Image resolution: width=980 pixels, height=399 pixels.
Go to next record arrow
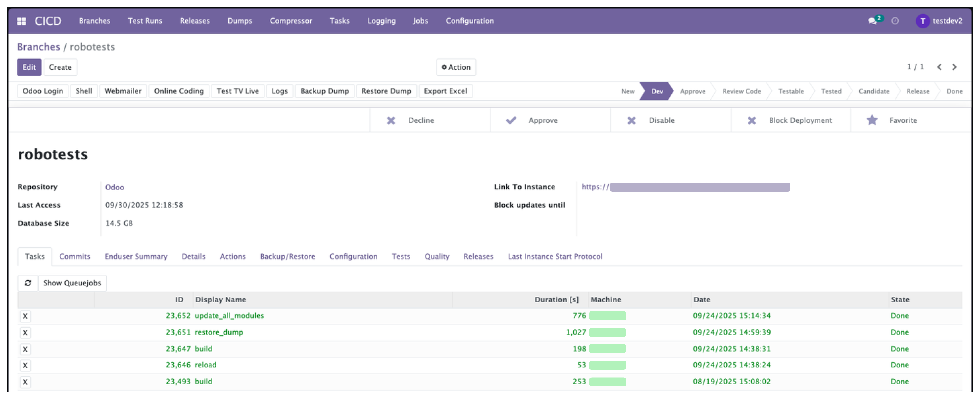(x=954, y=67)
